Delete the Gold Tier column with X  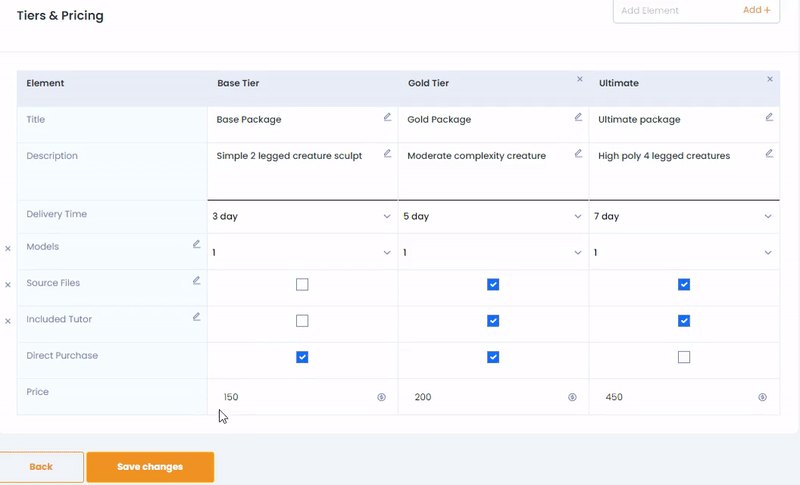(x=580, y=79)
